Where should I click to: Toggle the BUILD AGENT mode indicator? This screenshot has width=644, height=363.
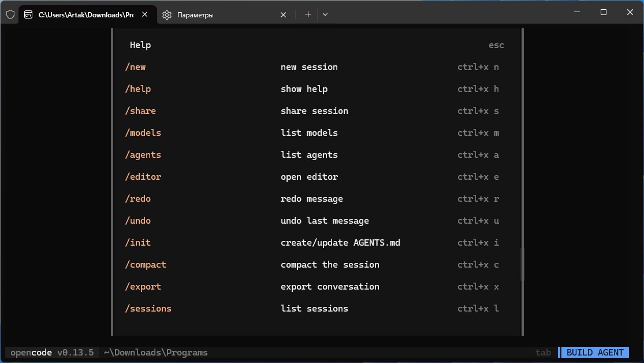pyautogui.click(x=594, y=353)
